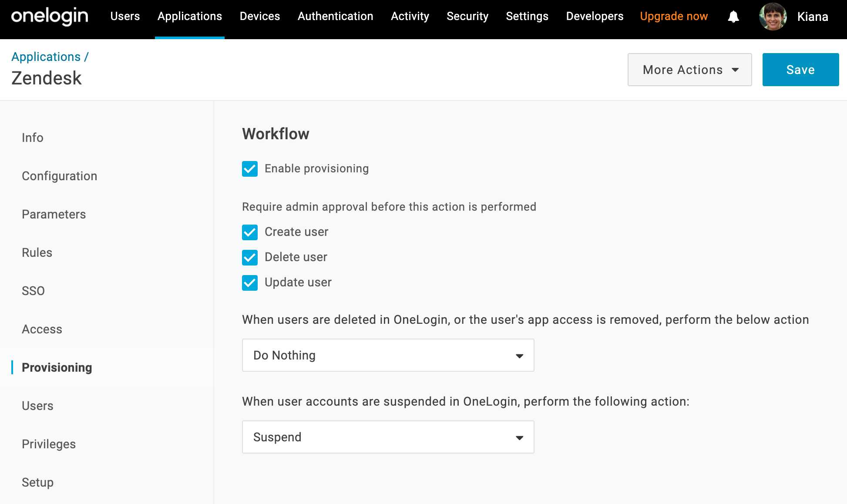Screen dimensions: 847x504
Task: Open the Configuration sidebar section
Action: [x=59, y=176]
